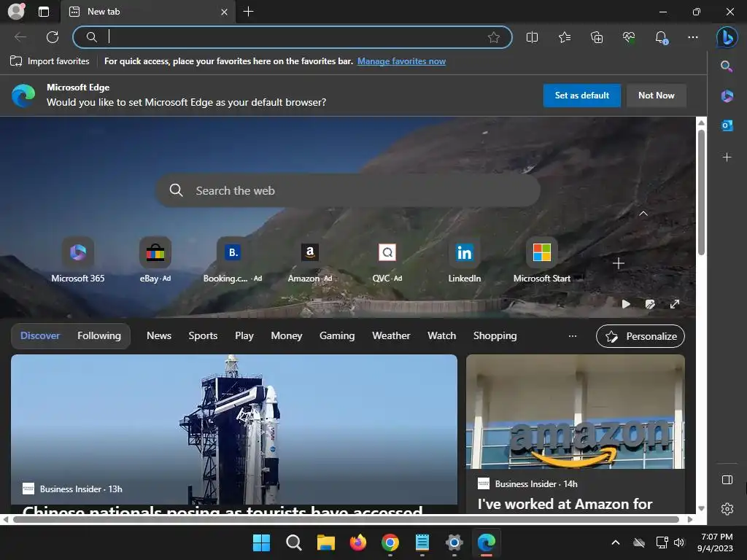Open LinkedIn quick link tile

[x=465, y=260]
